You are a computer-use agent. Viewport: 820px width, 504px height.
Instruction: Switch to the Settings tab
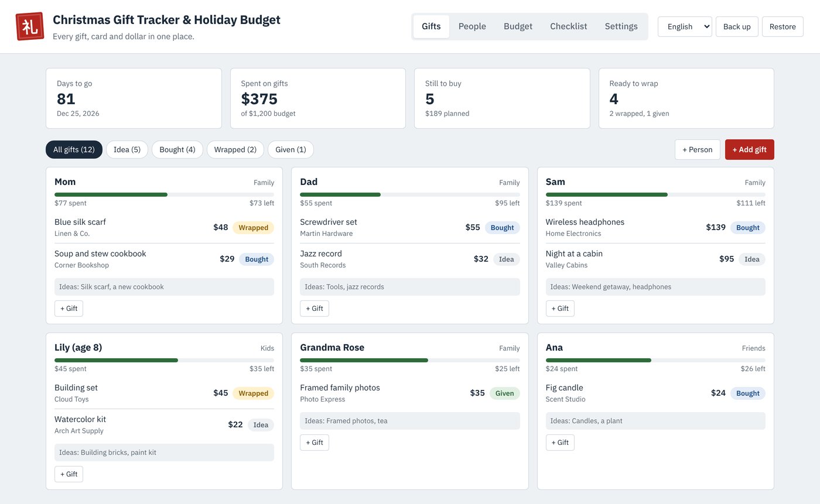621,26
